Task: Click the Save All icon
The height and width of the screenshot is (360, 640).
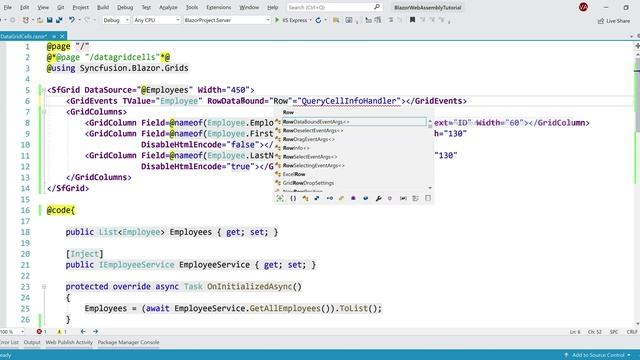Action: point(59,20)
